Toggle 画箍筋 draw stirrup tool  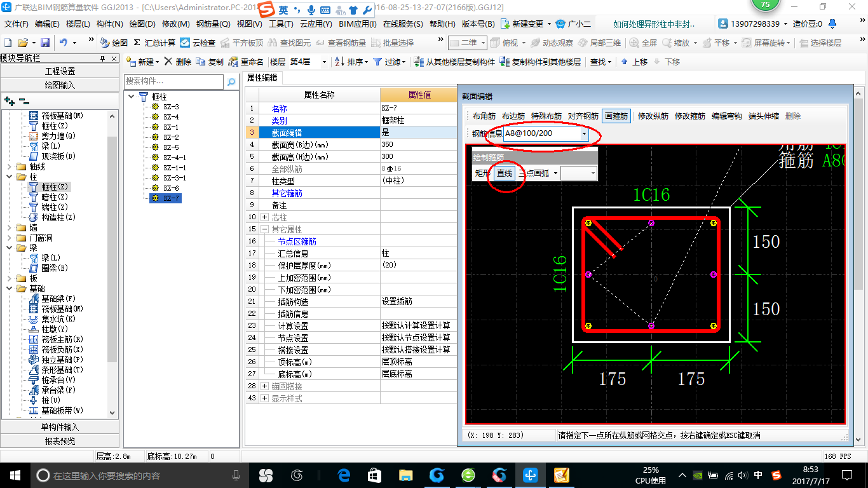pos(616,116)
